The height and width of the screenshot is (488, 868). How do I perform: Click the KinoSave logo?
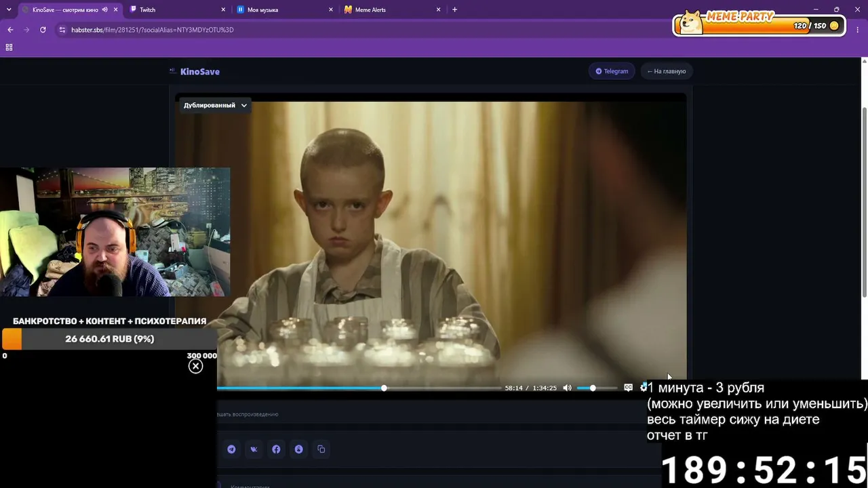pyautogui.click(x=195, y=71)
